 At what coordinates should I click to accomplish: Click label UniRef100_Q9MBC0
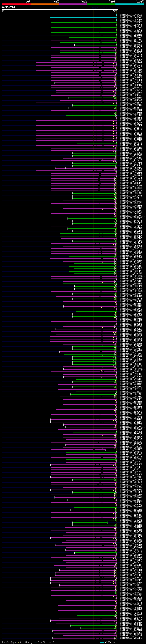pyautogui.click(x=131, y=218)
